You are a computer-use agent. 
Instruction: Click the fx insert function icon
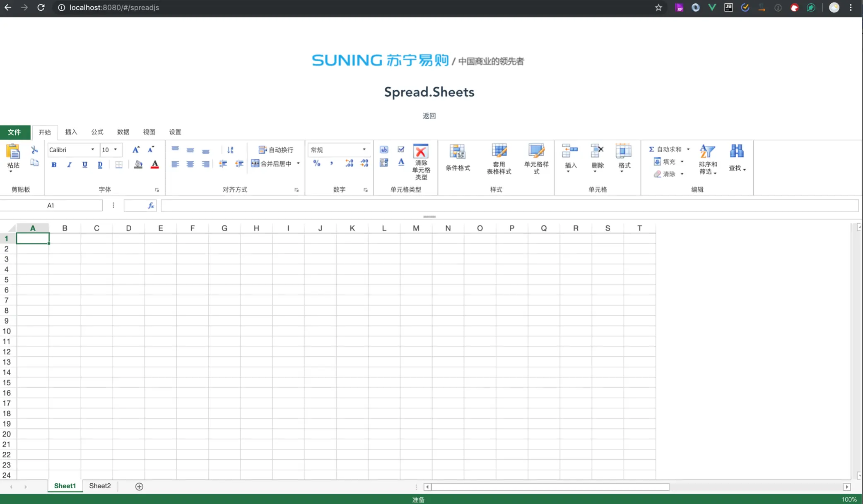(151, 206)
